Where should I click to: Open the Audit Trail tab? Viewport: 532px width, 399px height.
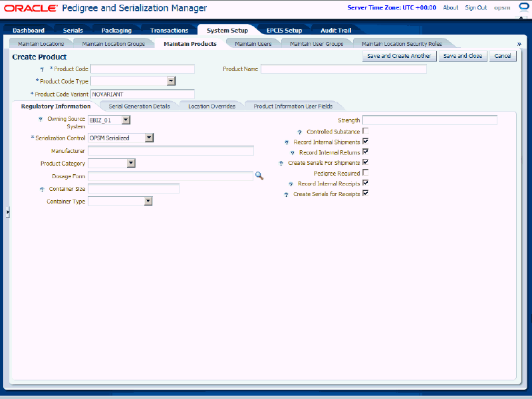(x=336, y=31)
